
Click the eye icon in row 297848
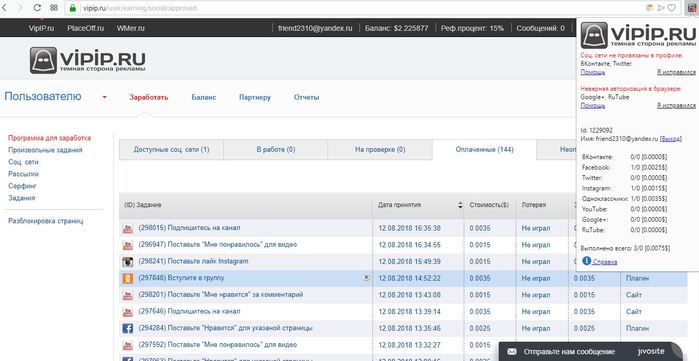[x=366, y=278]
